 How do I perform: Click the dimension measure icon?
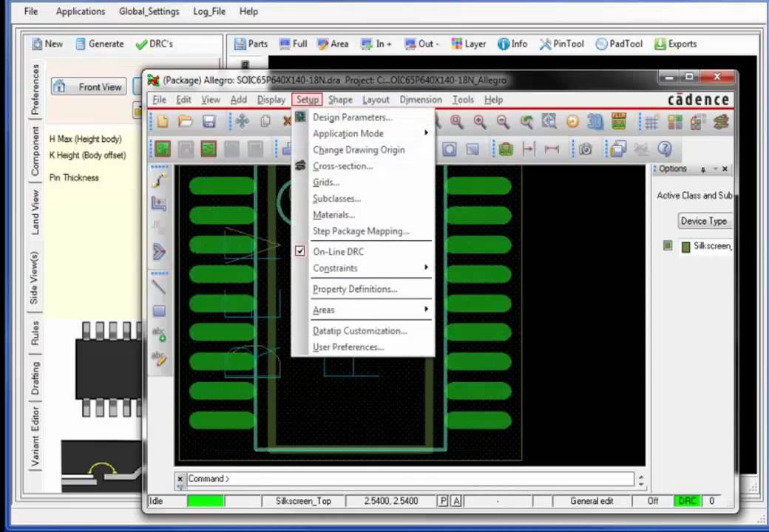click(552, 149)
